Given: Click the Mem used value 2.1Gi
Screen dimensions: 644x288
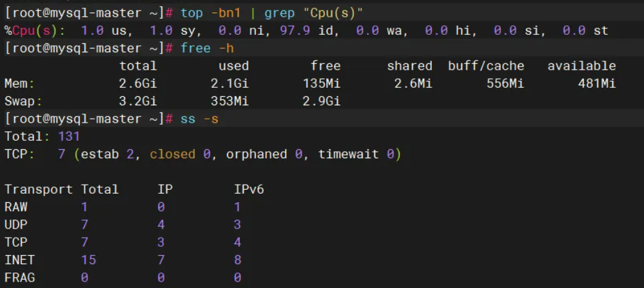Looking at the screenshot, I should [x=229, y=84].
